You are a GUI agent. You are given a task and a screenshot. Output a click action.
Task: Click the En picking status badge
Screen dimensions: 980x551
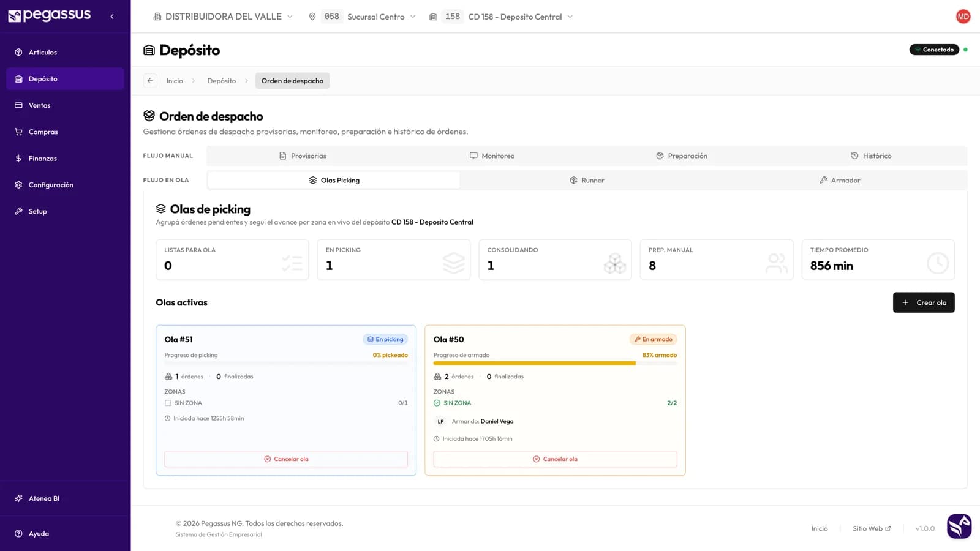click(x=385, y=339)
